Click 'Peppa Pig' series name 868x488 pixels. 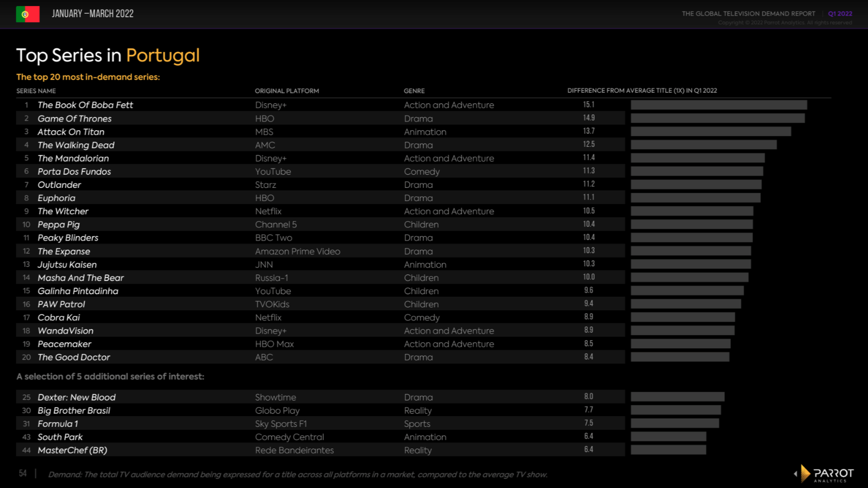click(x=58, y=225)
